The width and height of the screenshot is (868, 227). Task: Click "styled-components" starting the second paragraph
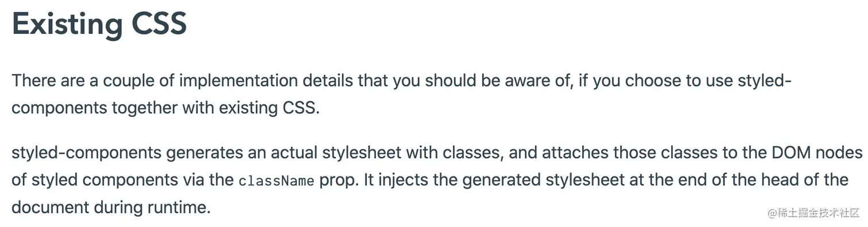tap(86, 153)
